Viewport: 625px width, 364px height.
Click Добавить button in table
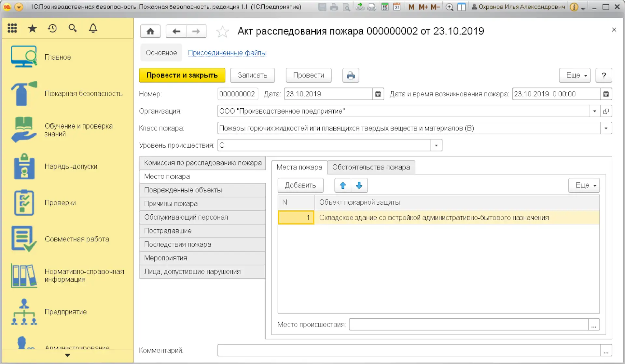tap(300, 185)
